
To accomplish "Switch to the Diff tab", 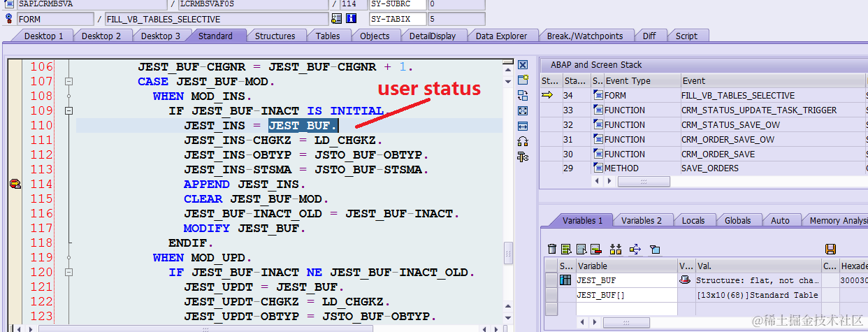I will (x=649, y=36).
